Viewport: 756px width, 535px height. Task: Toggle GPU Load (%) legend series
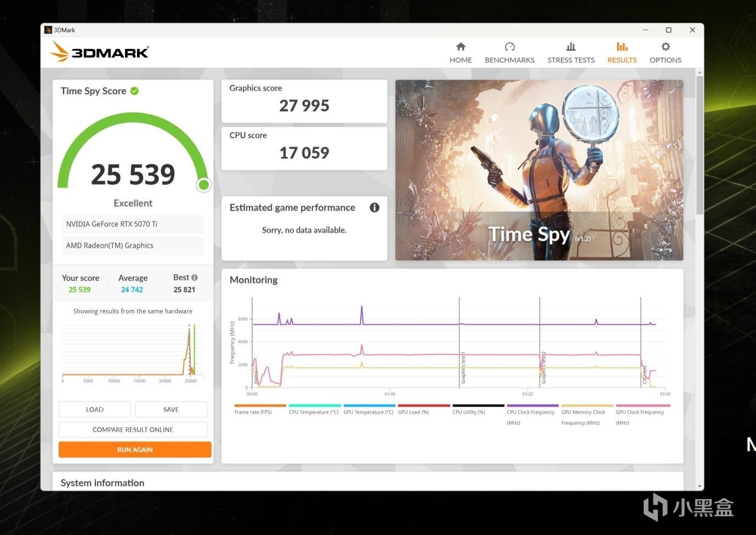click(423, 409)
